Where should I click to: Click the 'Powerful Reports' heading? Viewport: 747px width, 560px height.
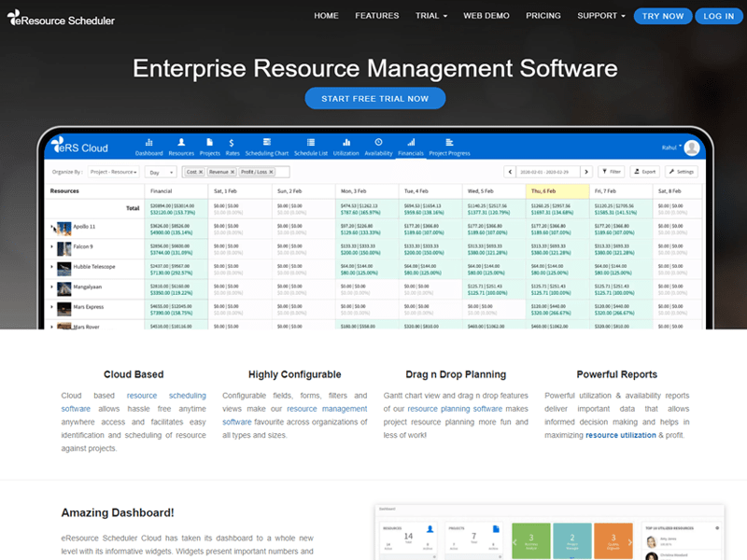(617, 374)
